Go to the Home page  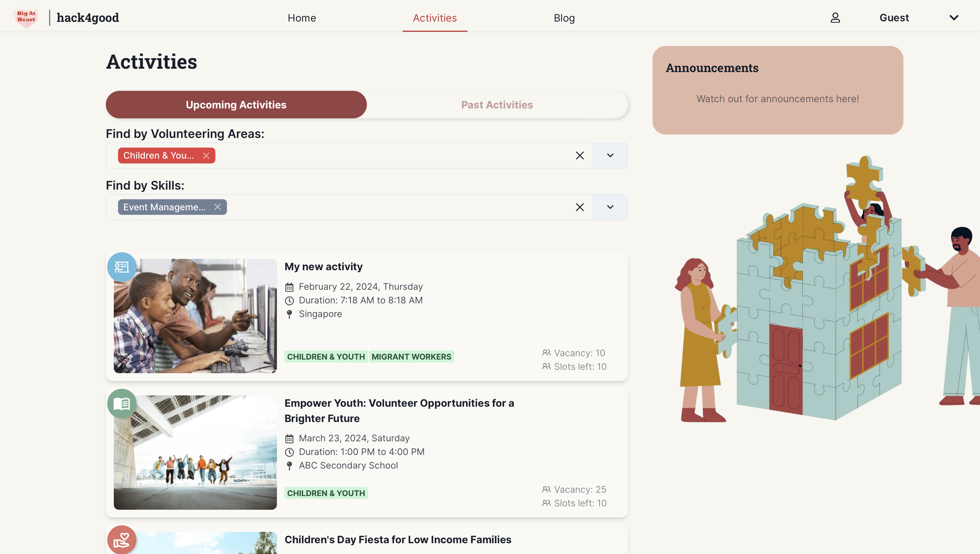[302, 18]
